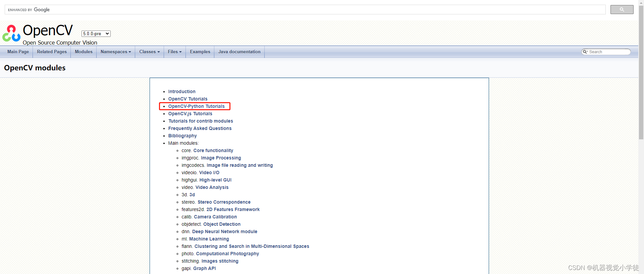The width and height of the screenshot is (644, 274).
Task: Open the Core functionality module link
Action: coord(213,150)
